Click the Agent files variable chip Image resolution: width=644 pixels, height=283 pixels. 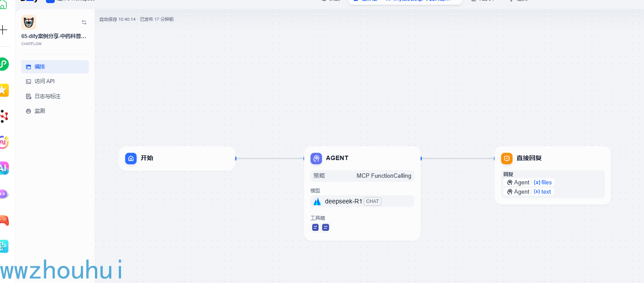click(x=529, y=182)
